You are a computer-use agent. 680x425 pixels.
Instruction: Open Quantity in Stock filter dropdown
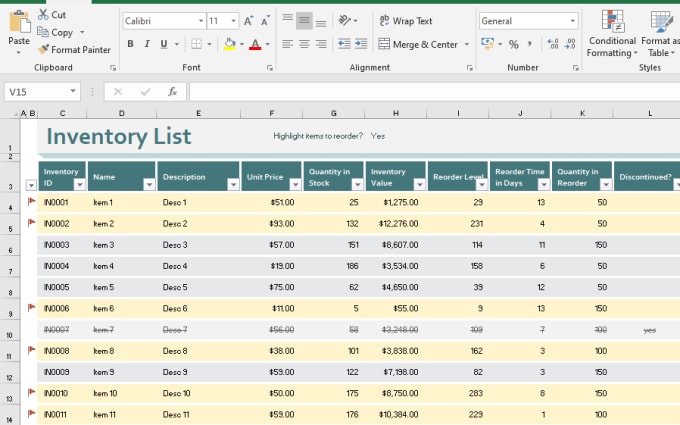coord(357,185)
